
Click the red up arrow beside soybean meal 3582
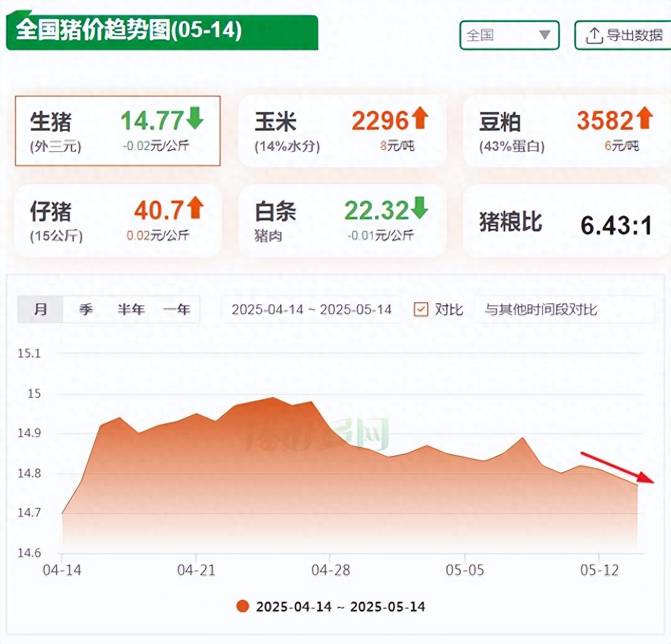click(644, 118)
